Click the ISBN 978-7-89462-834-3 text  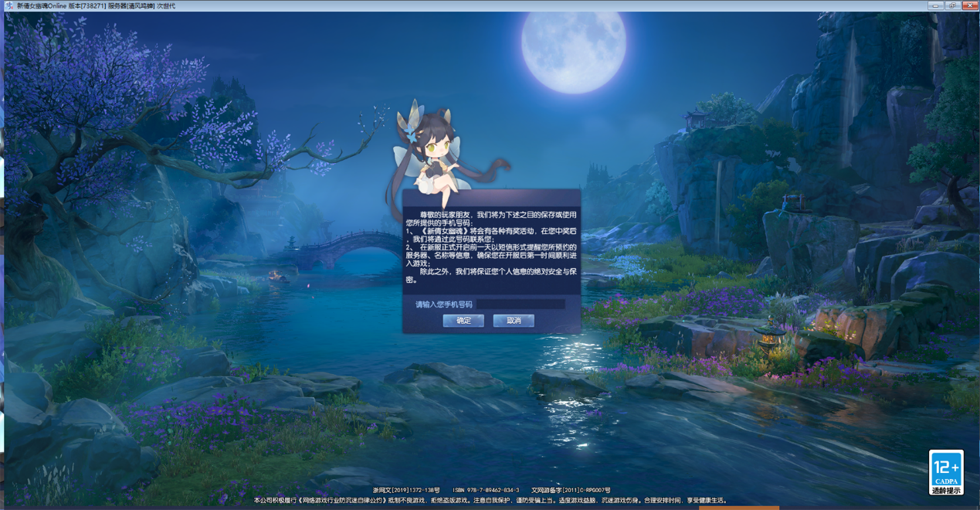[486, 491]
